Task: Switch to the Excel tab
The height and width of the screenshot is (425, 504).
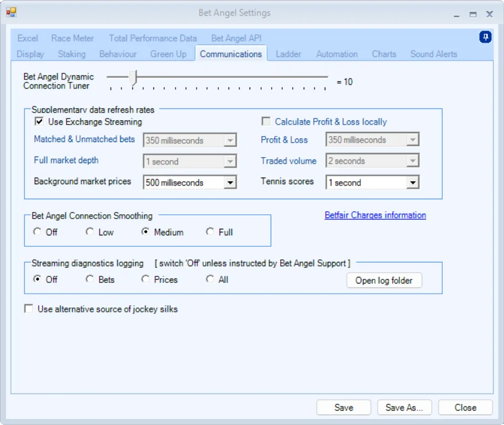Action: click(x=28, y=39)
